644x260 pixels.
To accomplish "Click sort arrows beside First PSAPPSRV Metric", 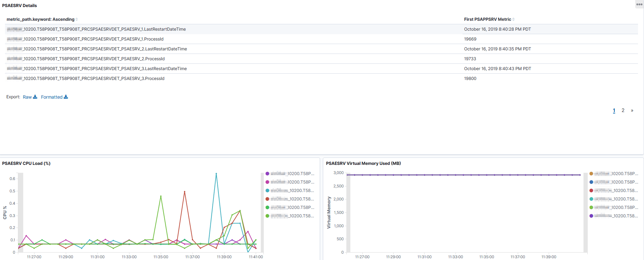I will pos(514,19).
